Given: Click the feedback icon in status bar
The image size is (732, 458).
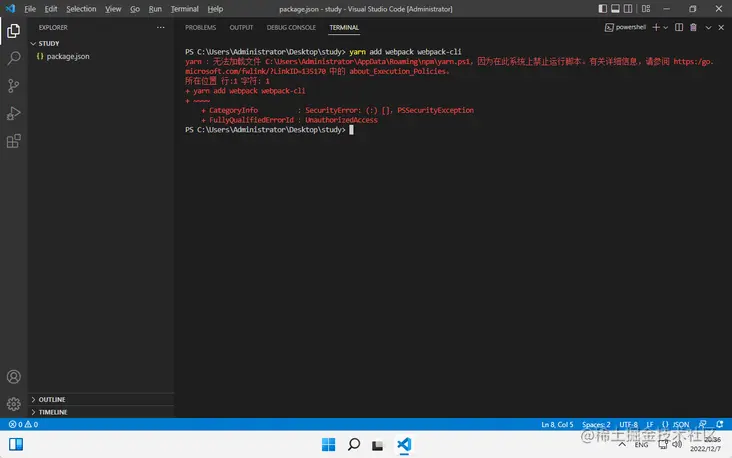Looking at the screenshot, I should 703,424.
